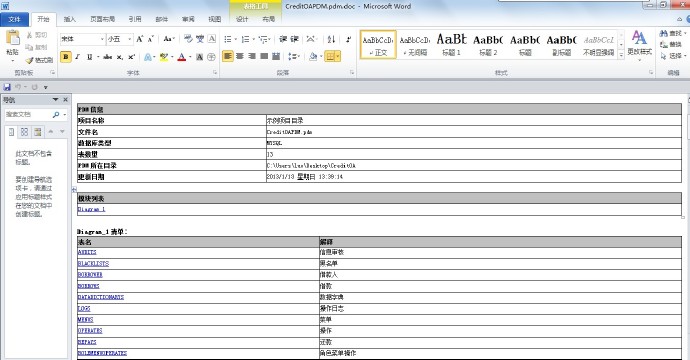Click the Copy icon
Screen dimensions: 690x360
tap(29, 47)
